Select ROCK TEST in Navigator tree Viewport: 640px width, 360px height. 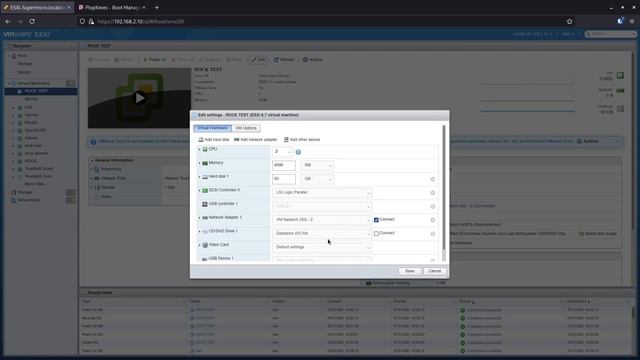41,91
